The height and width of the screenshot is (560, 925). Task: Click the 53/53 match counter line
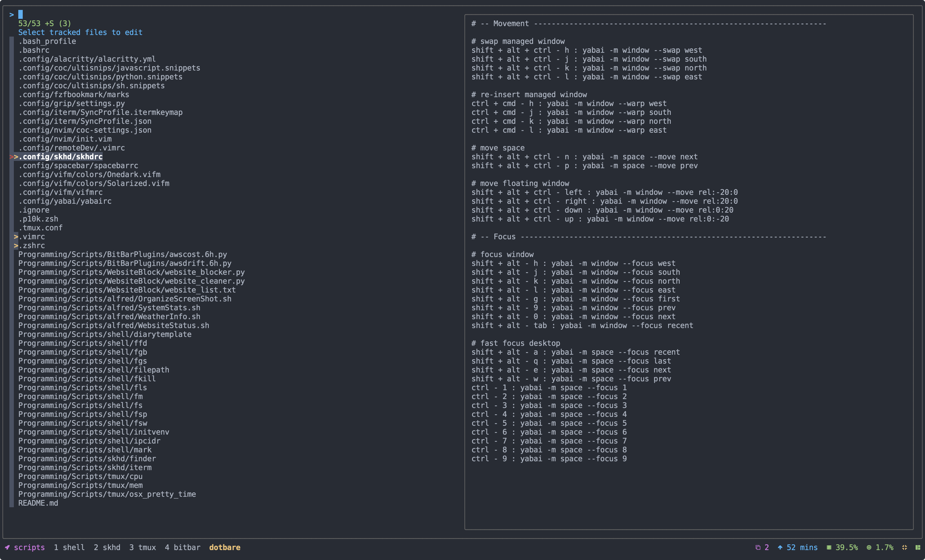[x=45, y=23]
